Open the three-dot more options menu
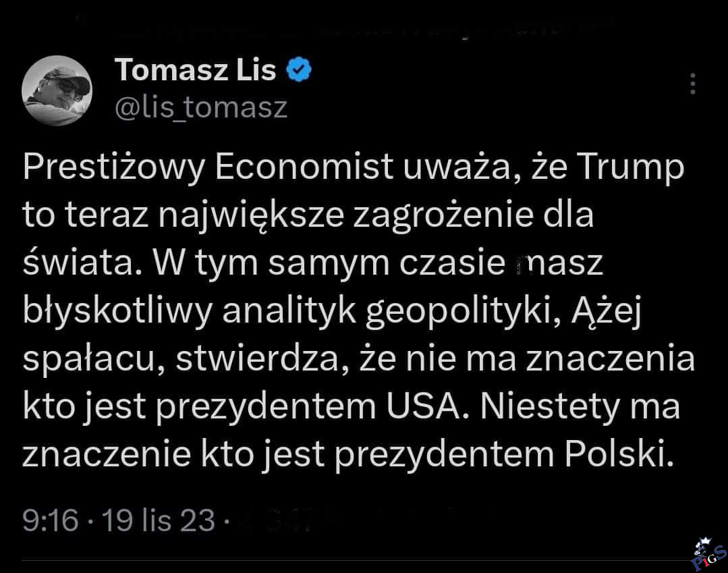This screenshot has height=573, width=728. pyautogui.click(x=692, y=84)
